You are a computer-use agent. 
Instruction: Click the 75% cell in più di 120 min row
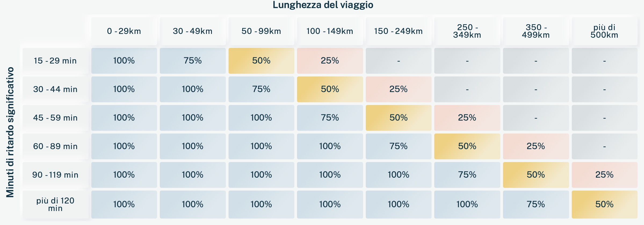[536, 204]
